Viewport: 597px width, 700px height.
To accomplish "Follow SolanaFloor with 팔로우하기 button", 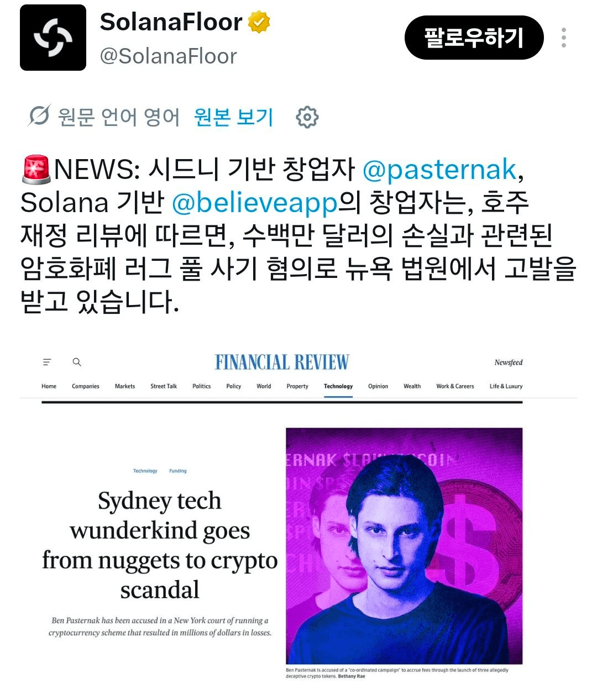I will pyautogui.click(x=474, y=38).
